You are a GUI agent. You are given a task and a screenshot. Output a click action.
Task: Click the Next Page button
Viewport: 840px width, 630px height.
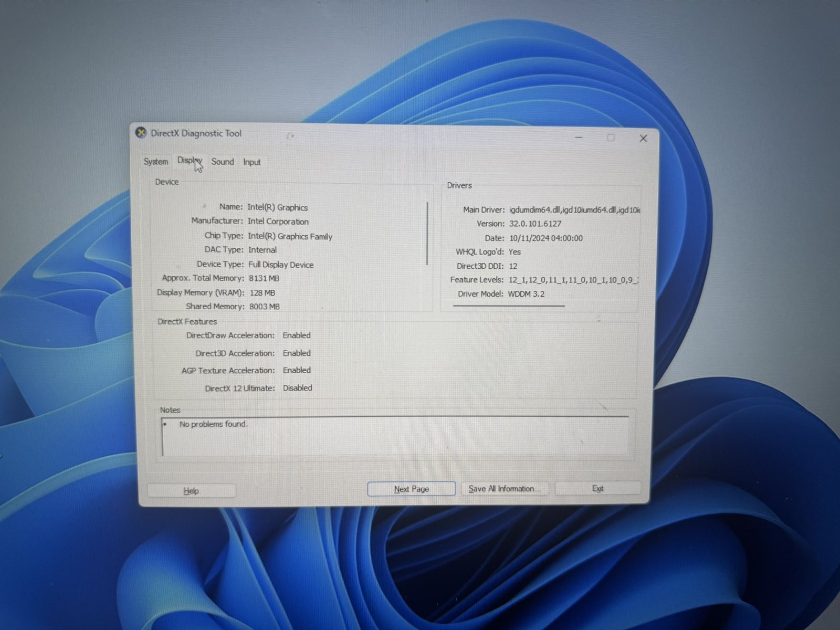411,489
